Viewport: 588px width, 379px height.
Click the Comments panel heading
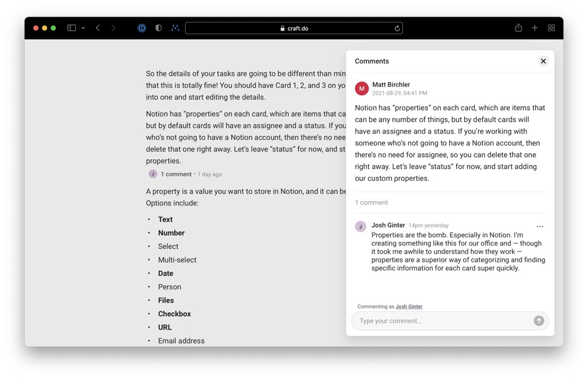click(372, 61)
